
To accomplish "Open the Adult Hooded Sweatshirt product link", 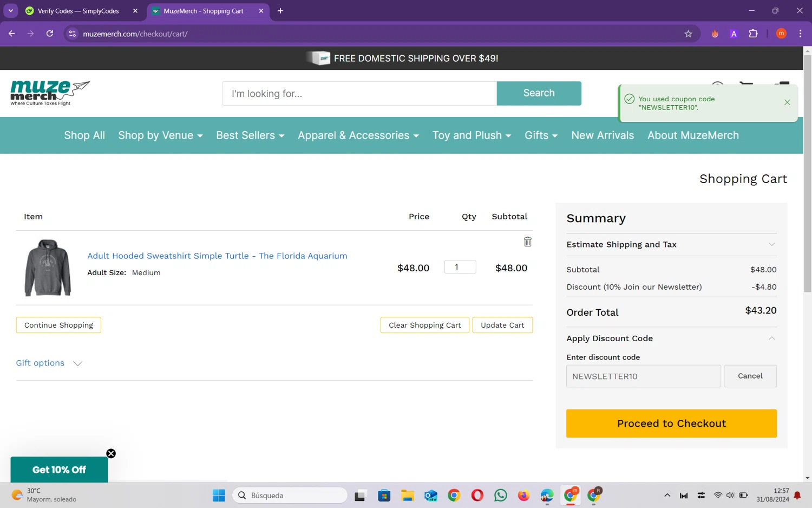I will coord(217,256).
